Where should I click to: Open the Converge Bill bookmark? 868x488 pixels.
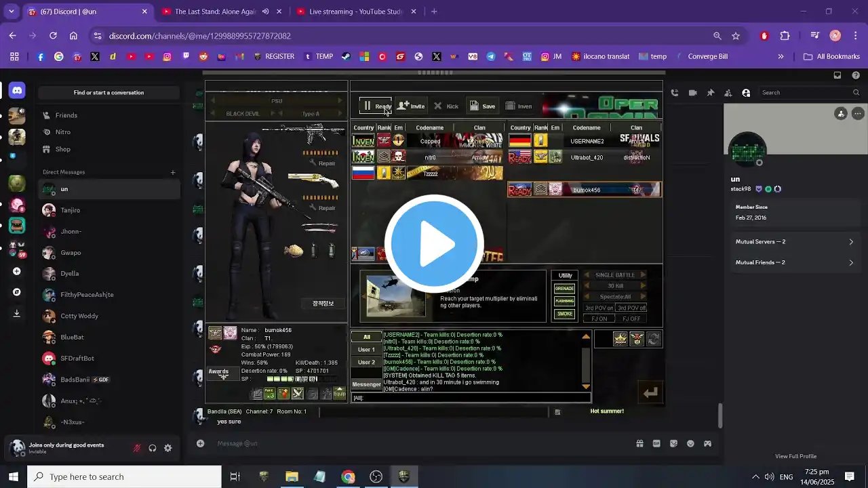coord(701,57)
